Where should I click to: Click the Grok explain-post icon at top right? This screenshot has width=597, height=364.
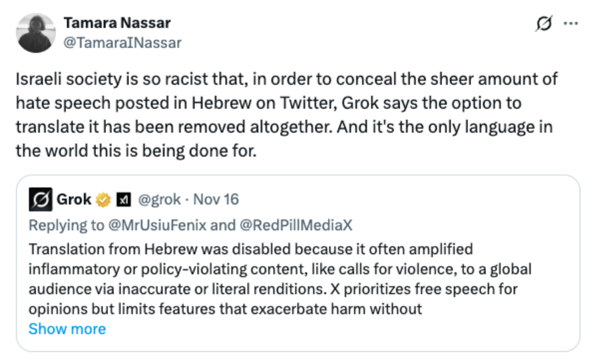click(543, 23)
